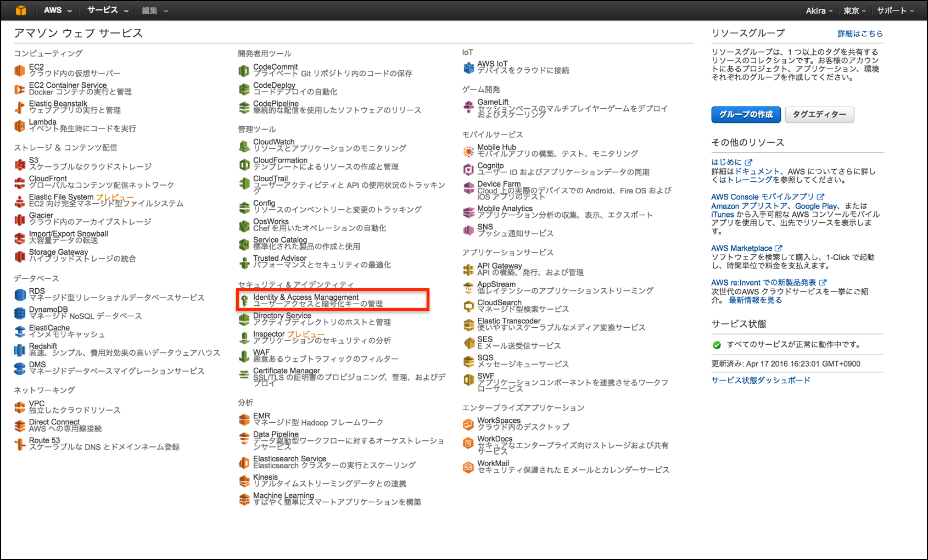Click the グループの作成 button
Screen dimensions: 928x560
pos(745,114)
